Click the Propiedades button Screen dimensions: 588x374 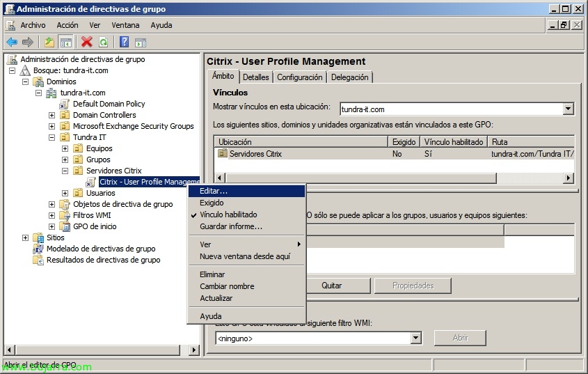tap(413, 286)
